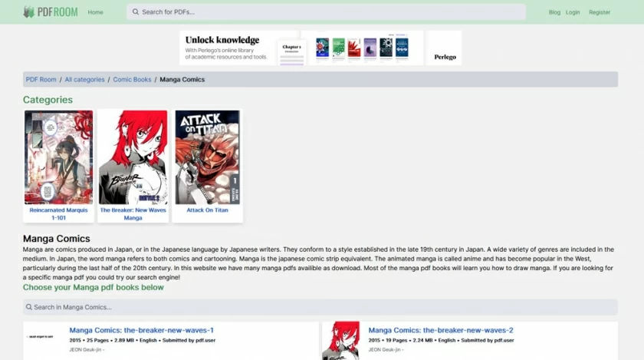Click the the-breaker-new-waves-1 thumbnail
This screenshot has height=360, width=644.
coord(40,337)
